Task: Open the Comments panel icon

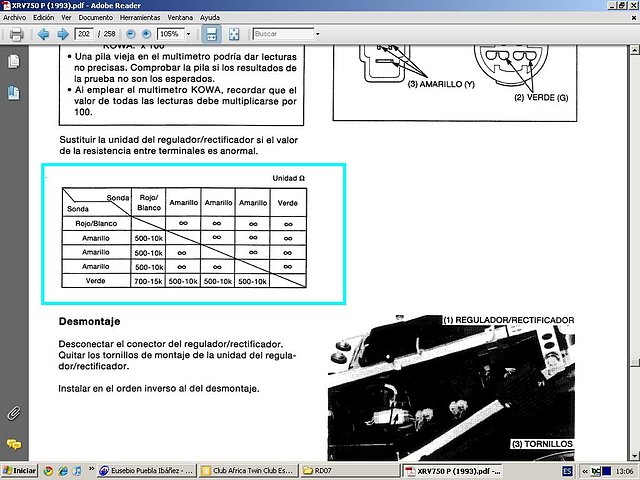Action: [x=13, y=444]
